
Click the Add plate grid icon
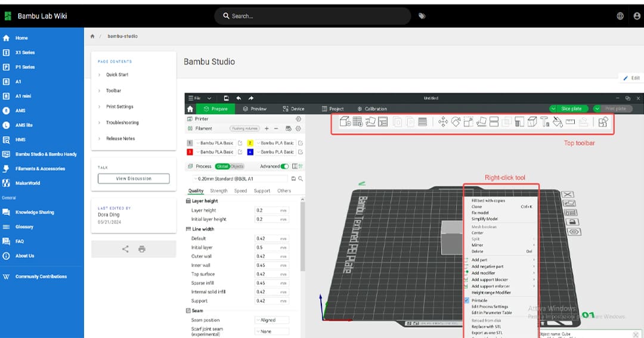[x=358, y=122]
